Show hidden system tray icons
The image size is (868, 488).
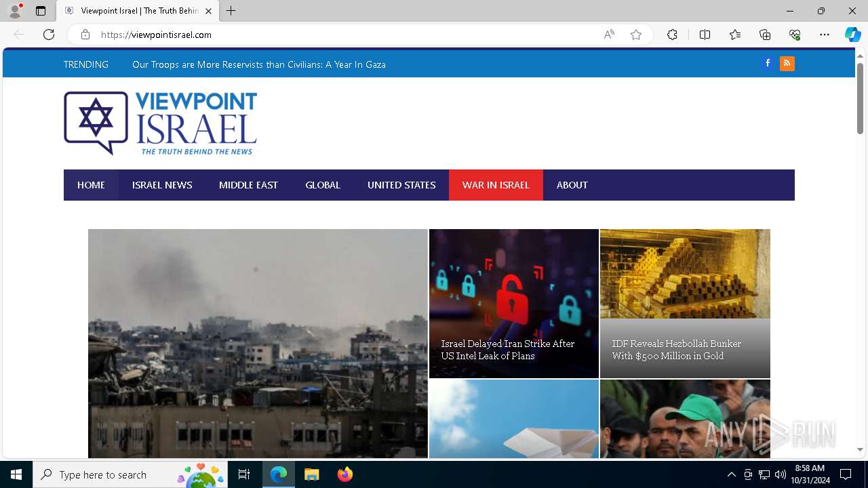[x=731, y=474]
